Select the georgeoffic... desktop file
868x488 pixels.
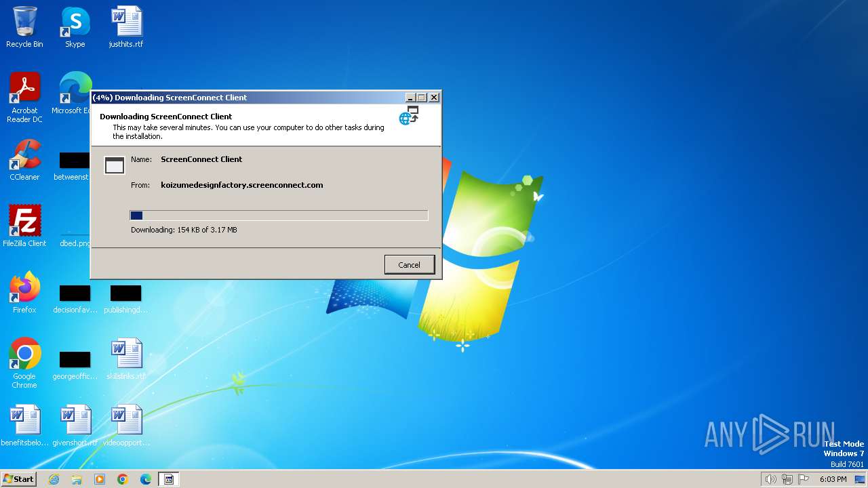[75, 365]
